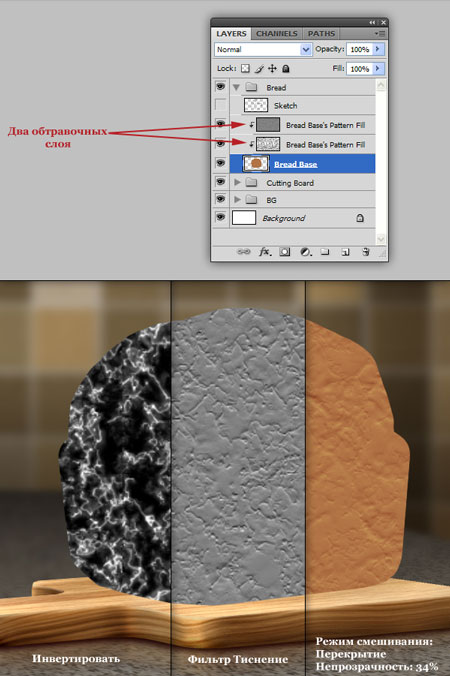Lock layer position with move icon
The width and height of the screenshot is (450, 676).
click(x=272, y=69)
